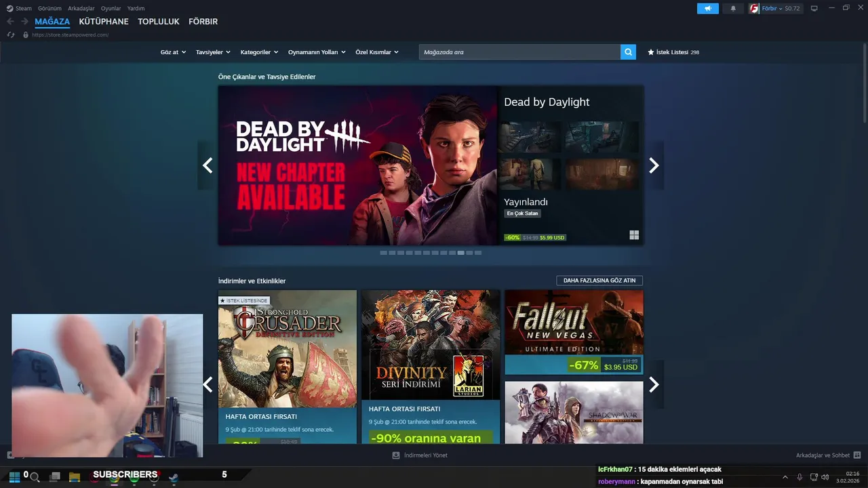Open Task View on the taskbar
The width and height of the screenshot is (868, 488).
[55, 477]
